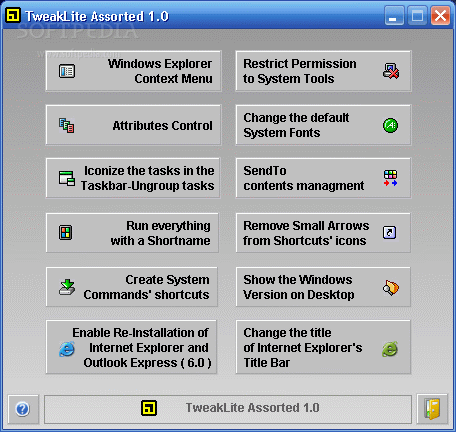The width and height of the screenshot is (456, 432).
Task: Click the green IE Title Bar change icon
Action: [390, 349]
